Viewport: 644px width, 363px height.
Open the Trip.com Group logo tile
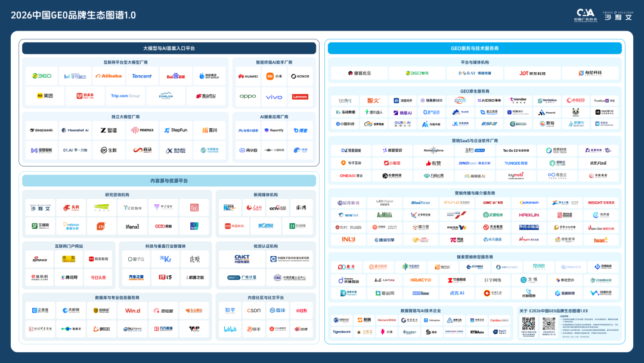pos(125,96)
